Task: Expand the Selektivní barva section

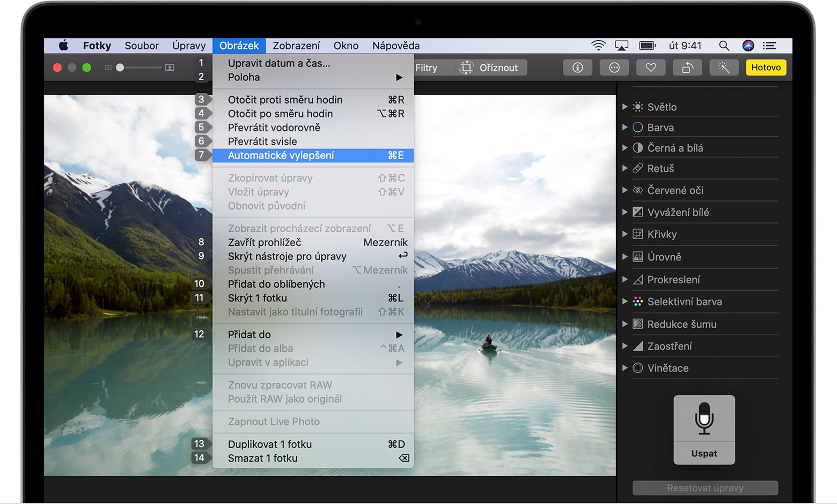Action: tap(625, 301)
